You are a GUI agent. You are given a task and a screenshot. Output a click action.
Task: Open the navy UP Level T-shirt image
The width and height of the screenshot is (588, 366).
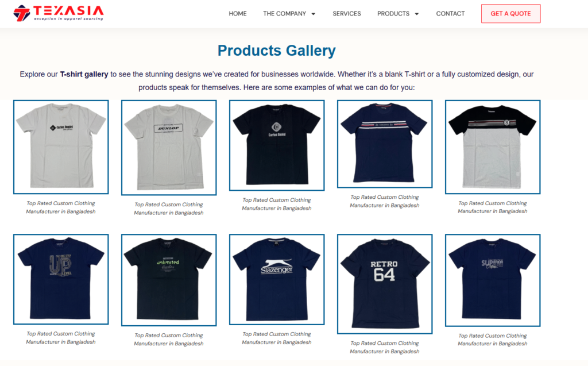click(61, 279)
